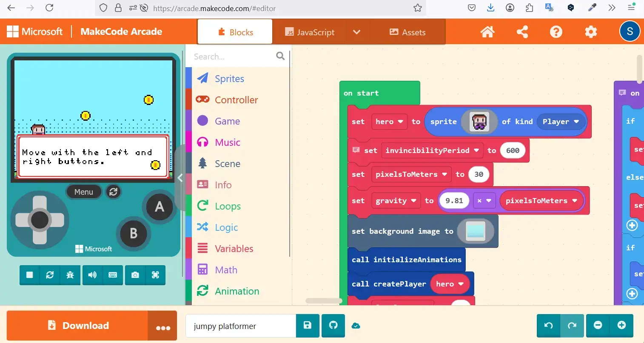Open the Help question mark menu
This screenshot has width=644, height=343.
coord(556,32)
